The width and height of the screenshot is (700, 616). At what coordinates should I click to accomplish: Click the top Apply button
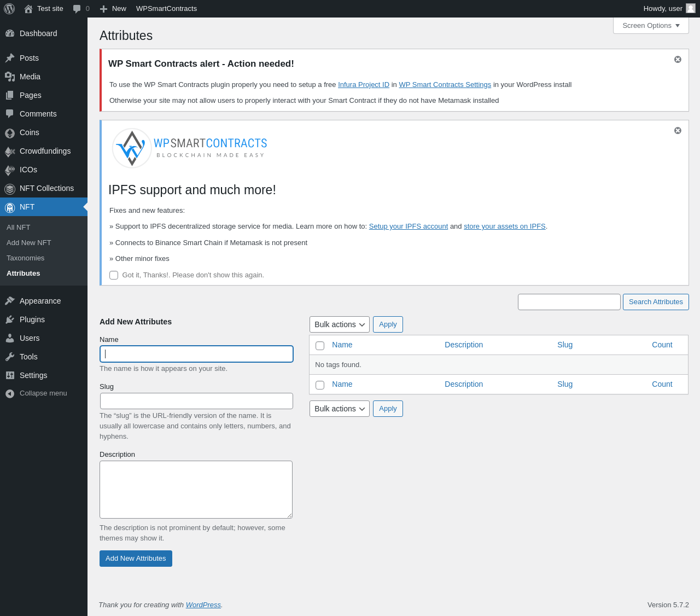388,324
